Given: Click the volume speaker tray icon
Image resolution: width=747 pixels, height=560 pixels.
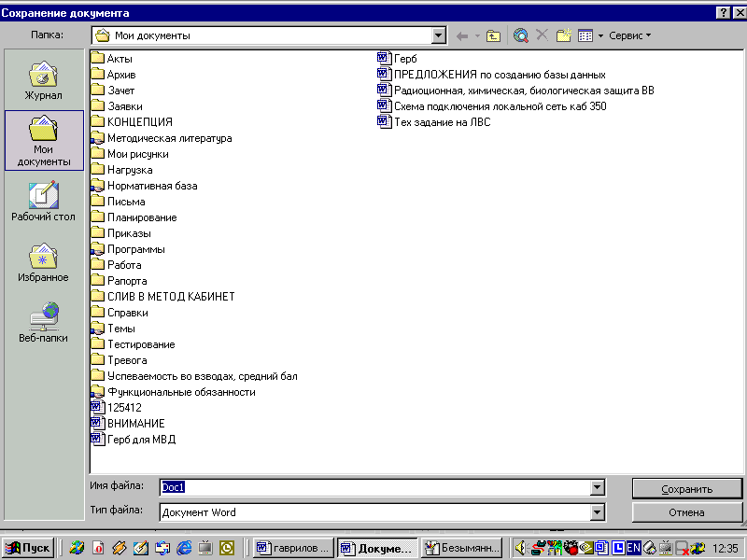Looking at the screenshot, I should (520, 548).
